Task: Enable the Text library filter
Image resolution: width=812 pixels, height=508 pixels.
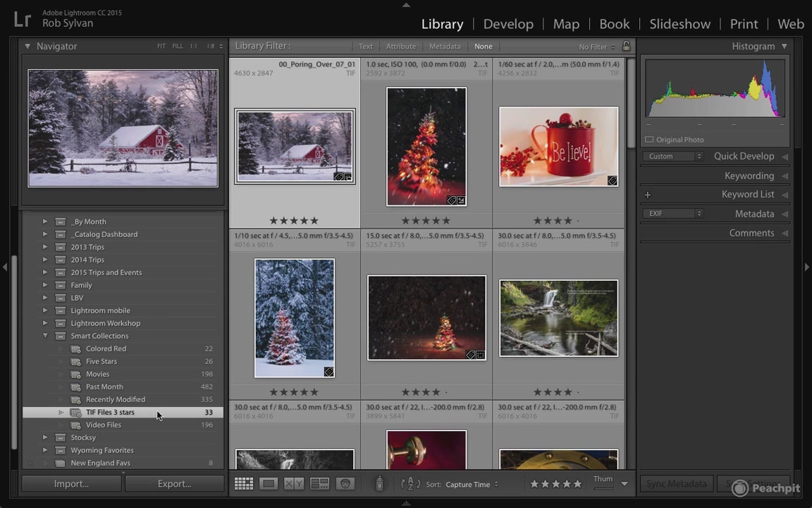Action: pos(366,46)
